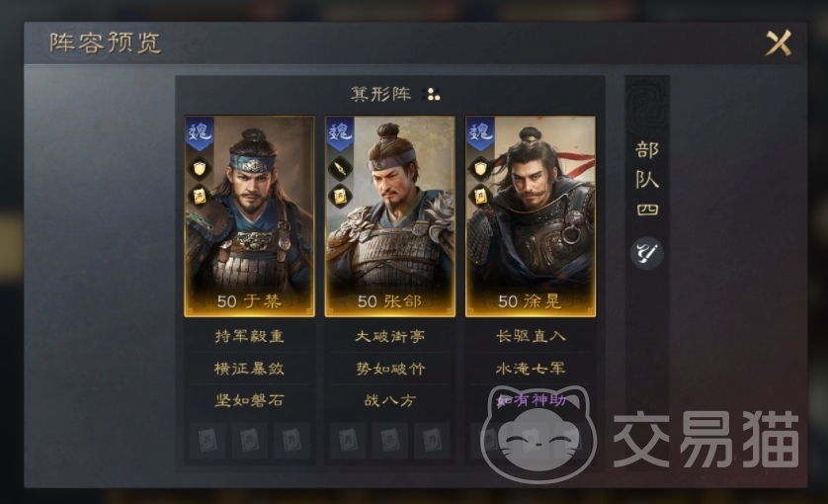This screenshot has width=828, height=504.
Task: Select the 水淹七军 skill
Action: 531,369
